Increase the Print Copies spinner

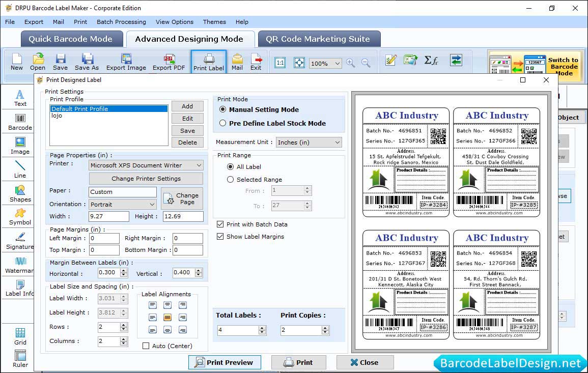325,328
